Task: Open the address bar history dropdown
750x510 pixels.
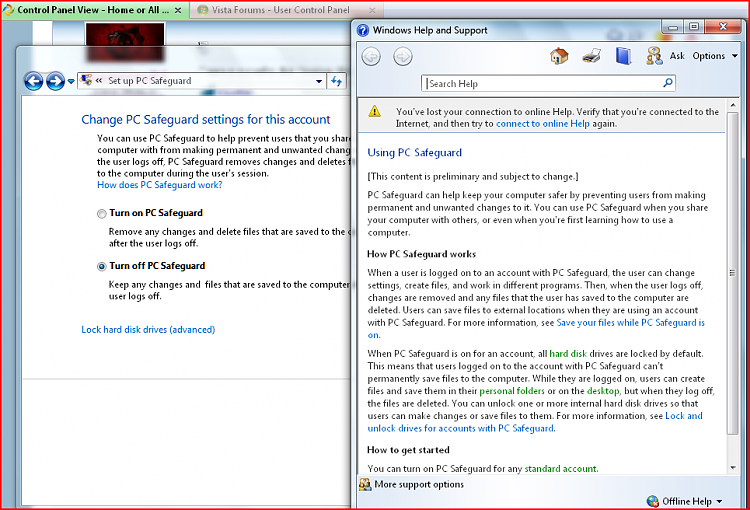Action: click(319, 81)
